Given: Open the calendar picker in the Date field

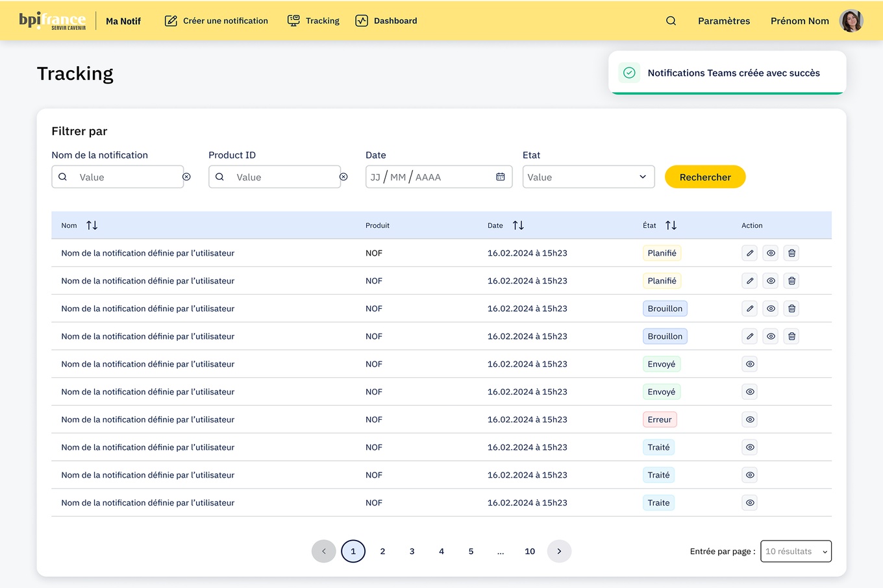Looking at the screenshot, I should point(500,177).
